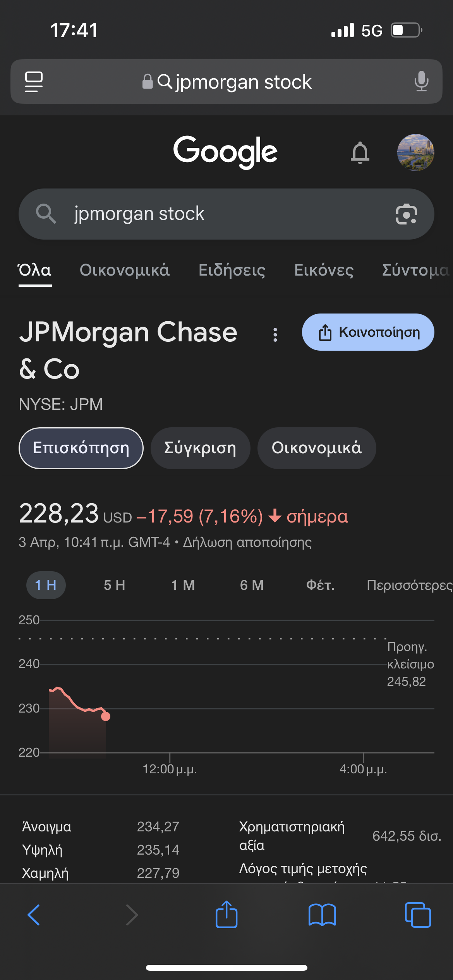Tap the Safari back arrow

point(34,915)
